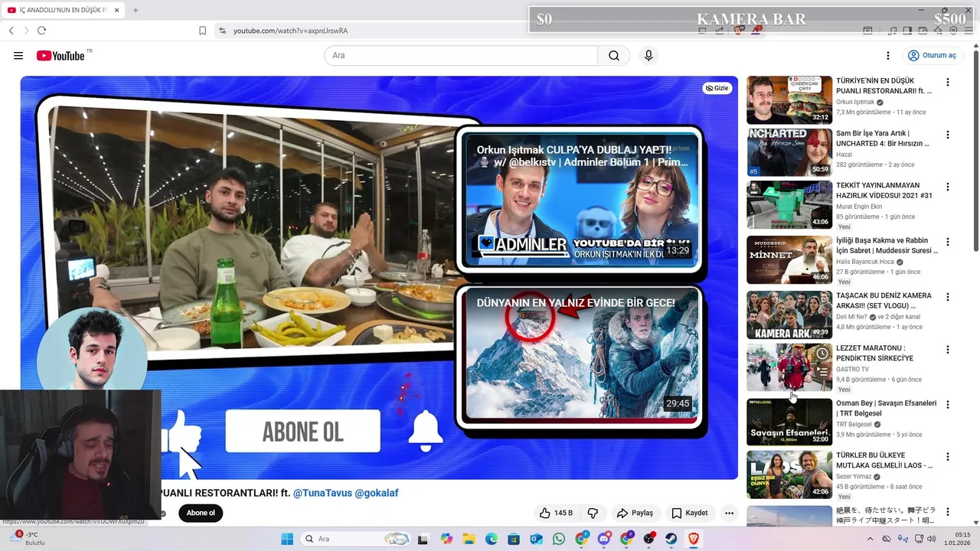Switch to OBS Studio taskbar icon
Viewport: 980px width, 551px height.
tap(649, 539)
